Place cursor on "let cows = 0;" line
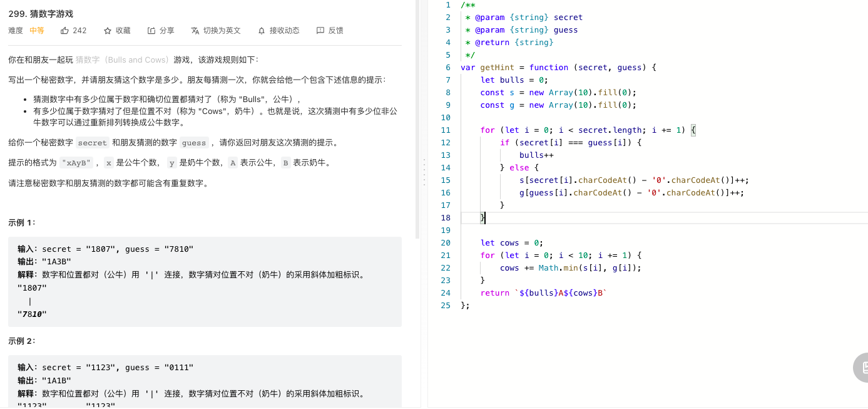 tap(512, 243)
